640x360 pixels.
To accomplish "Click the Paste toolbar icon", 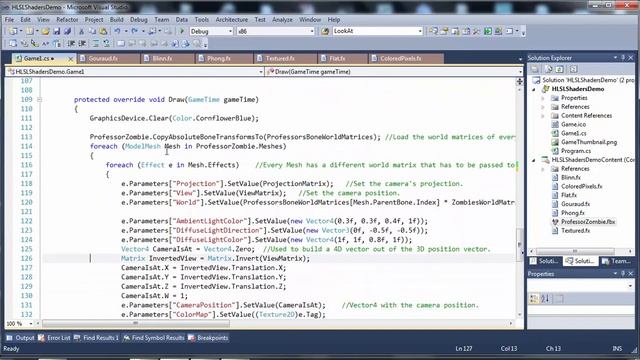I will [x=103, y=31].
